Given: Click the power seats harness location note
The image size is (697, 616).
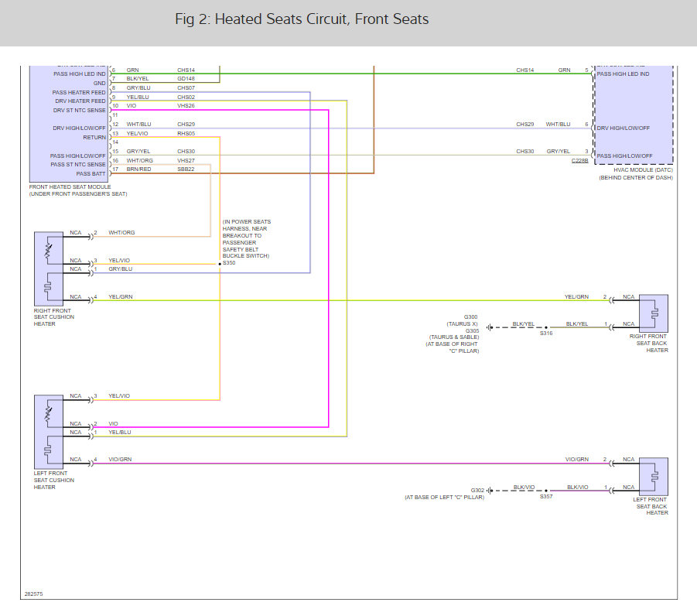Looking at the screenshot, I should tap(246, 239).
